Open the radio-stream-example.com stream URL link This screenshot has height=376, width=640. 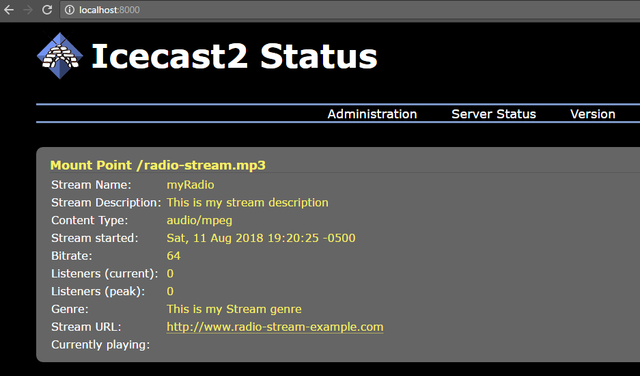pyautogui.click(x=275, y=327)
